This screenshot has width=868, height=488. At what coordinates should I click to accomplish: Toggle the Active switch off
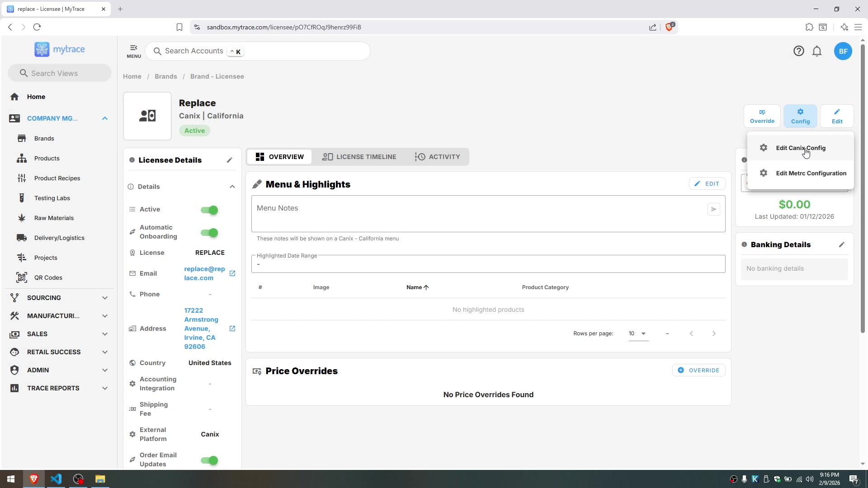209,210
